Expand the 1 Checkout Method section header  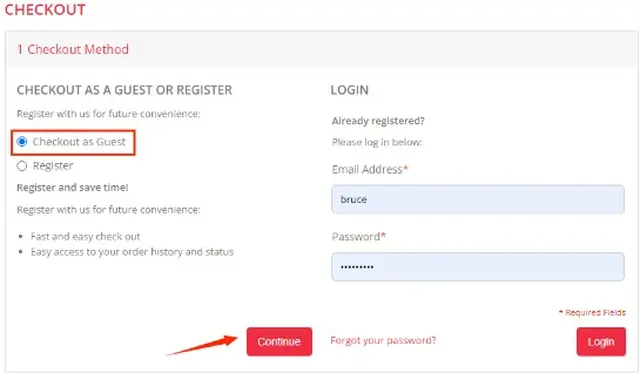click(x=322, y=49)
